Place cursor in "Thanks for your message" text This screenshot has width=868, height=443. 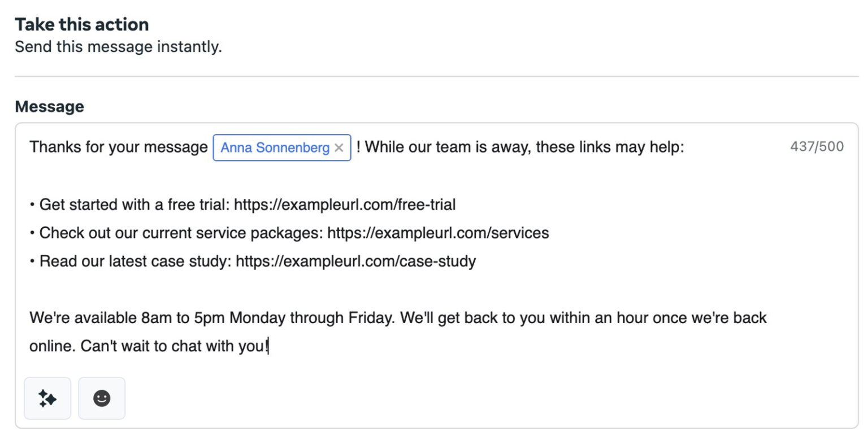pos(118,148)
